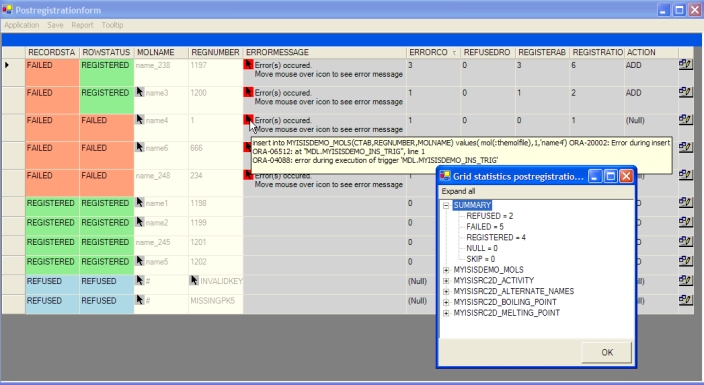Image resolution: width=704 pixels, height=385 pixels.
Task: Open the action icon at end of name5 row
Action: [x=685, y=261]
